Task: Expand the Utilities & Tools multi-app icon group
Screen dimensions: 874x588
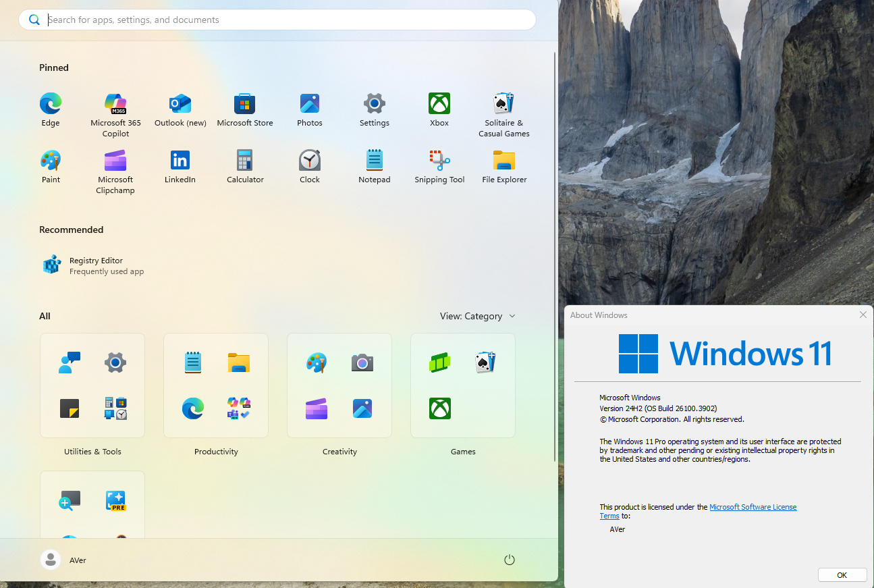Action: pyautogui.click(x=115, y=408)
